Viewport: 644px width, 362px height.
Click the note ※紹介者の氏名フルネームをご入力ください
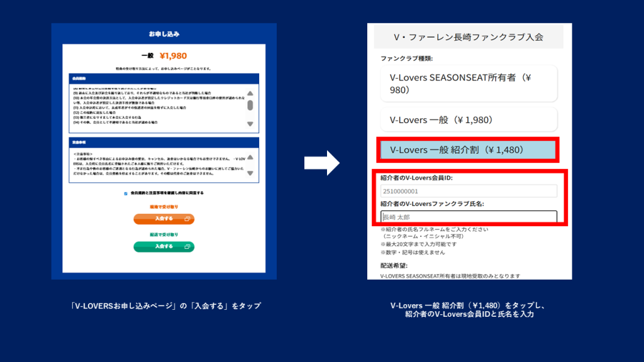point(435,229)
